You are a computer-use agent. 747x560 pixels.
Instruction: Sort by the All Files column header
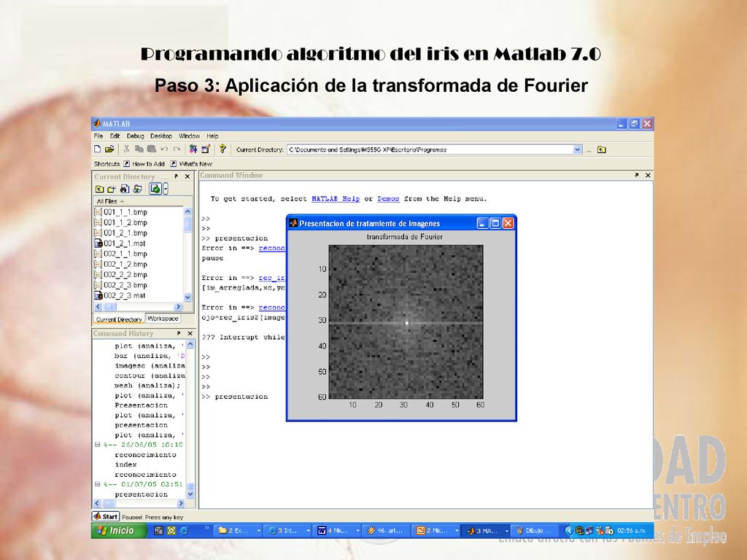(x=138, y=201)
